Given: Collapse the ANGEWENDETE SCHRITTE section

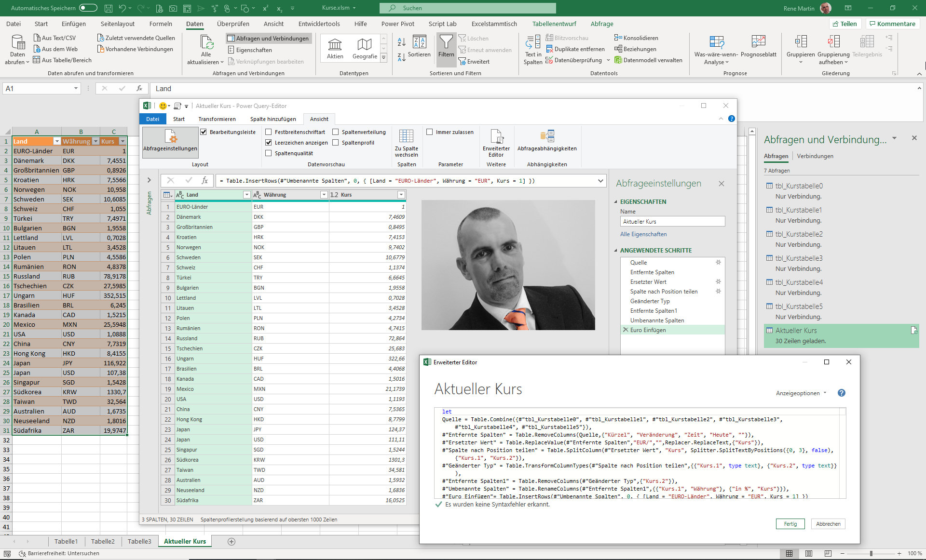Looking at the screenshot, I should pos(615,250).
